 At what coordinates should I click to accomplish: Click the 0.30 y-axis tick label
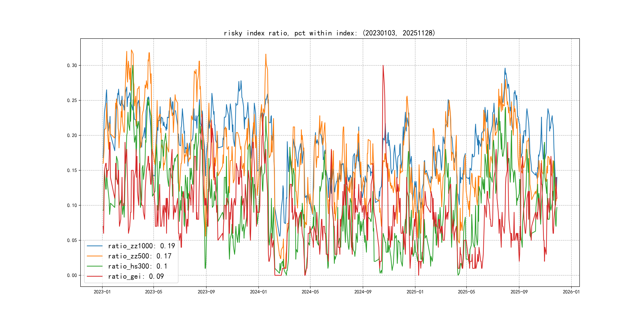tap(72, 66)
